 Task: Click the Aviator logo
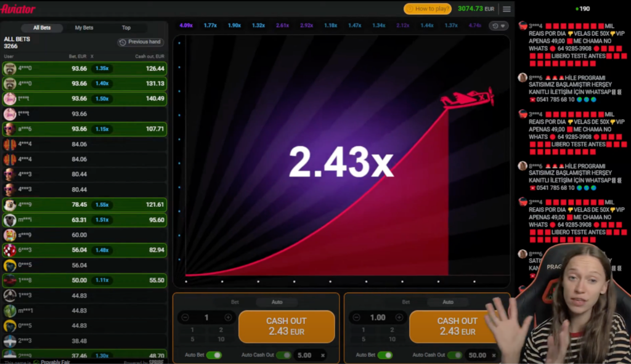(x=18, y=9)
